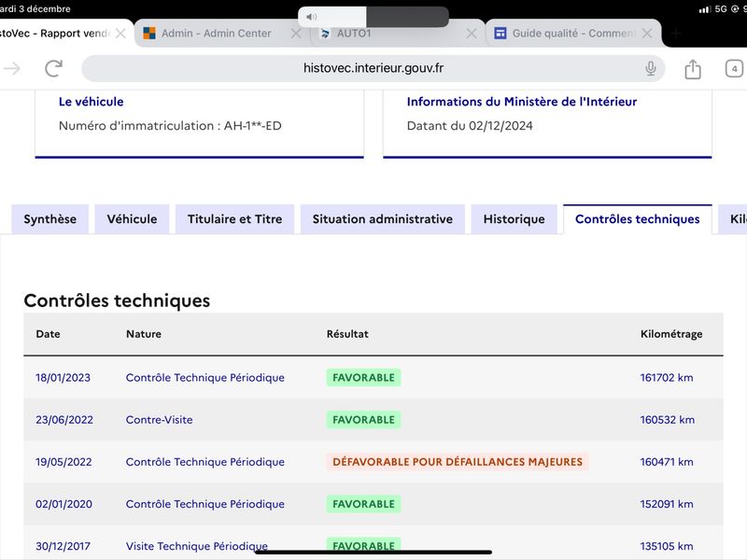Screen dimensions: 747x560
Task: Click the AUTO1 tab favicon
Action: pyautogui.click(x=325, y=34)
